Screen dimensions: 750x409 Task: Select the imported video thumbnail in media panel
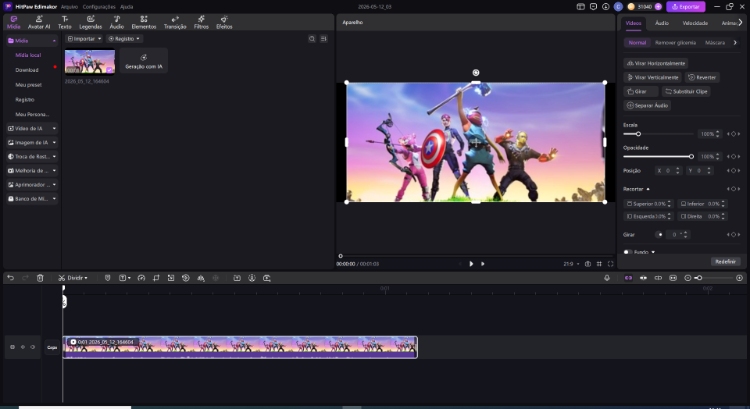point(90,62)
